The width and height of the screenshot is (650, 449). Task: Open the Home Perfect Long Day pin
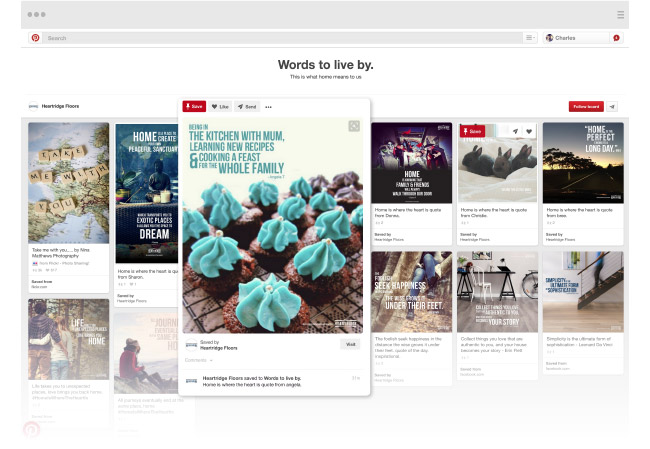pyautogui.click(x=583, y=163)
